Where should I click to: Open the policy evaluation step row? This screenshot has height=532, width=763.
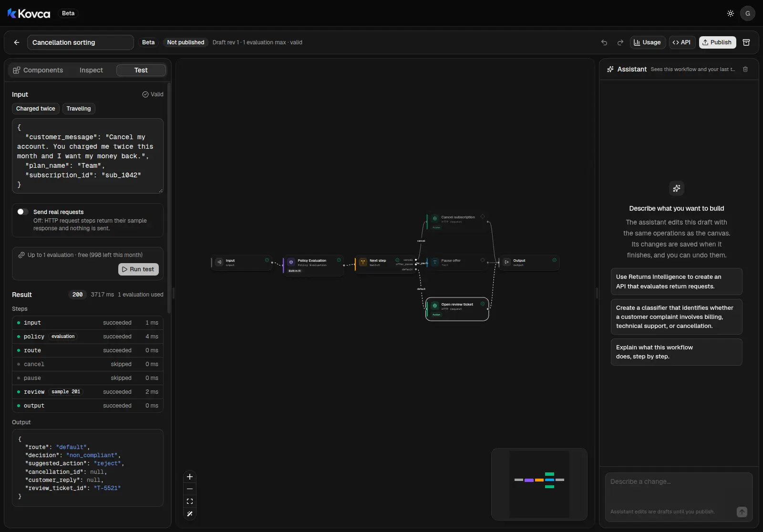pos(88,337)
